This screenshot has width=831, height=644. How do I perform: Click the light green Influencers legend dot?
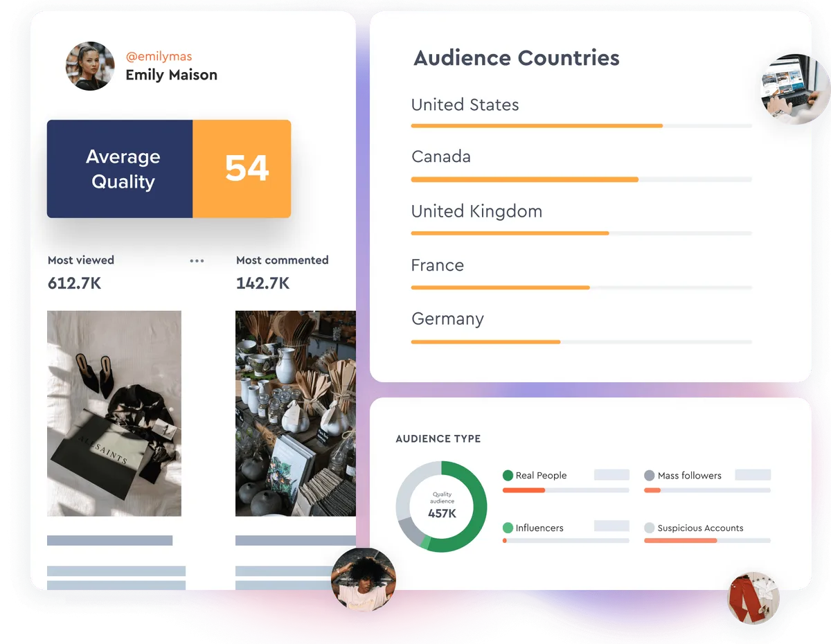pos(508,528)
